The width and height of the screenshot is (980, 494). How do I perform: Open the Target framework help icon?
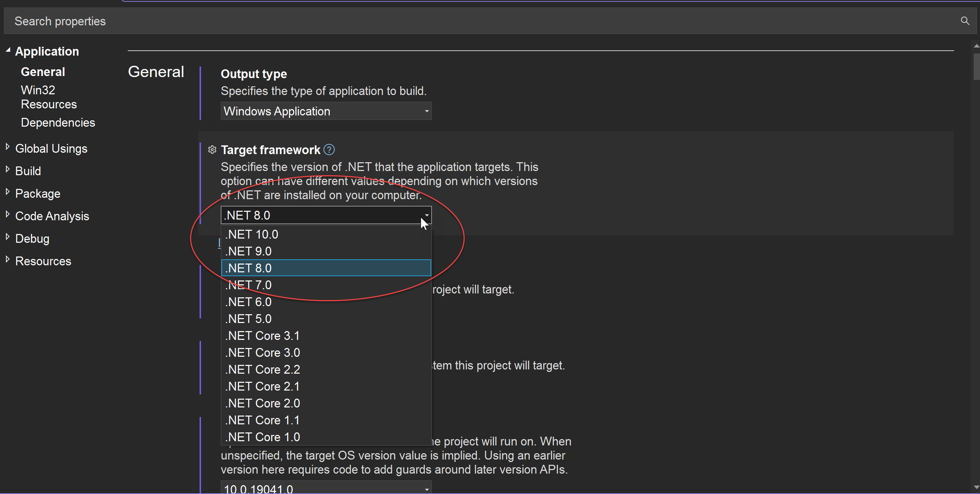coord(329,150)
